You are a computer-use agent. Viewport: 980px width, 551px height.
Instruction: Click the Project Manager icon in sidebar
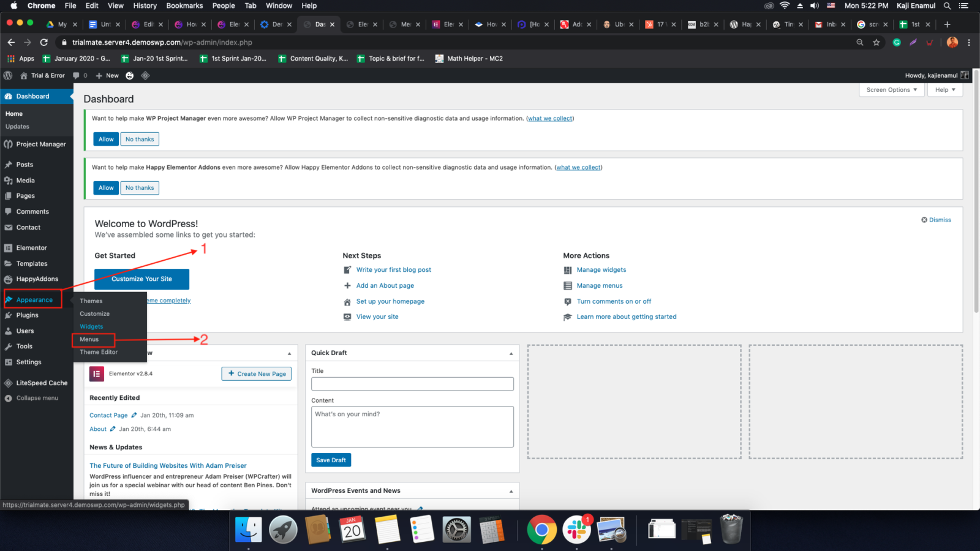(x=9, y=144)
